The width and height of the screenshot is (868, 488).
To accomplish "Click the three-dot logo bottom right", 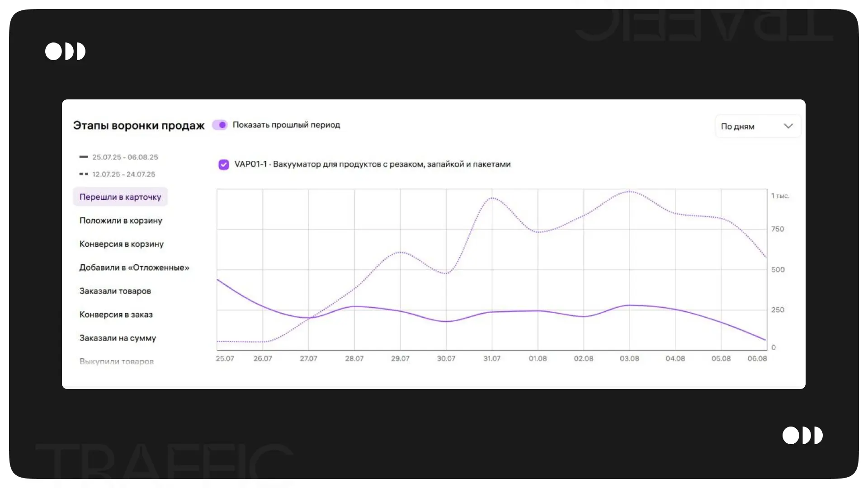I will pos(802,435).
